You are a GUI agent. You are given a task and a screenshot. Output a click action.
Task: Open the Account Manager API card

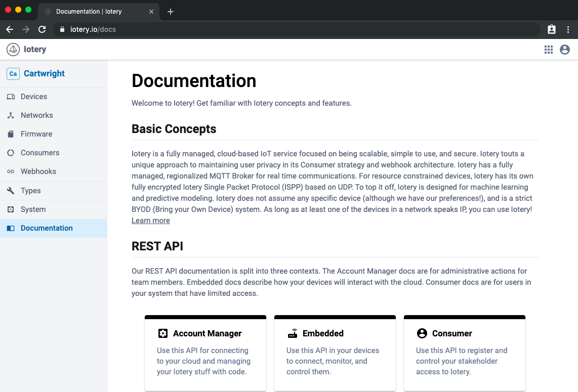click(x=205, y=353)
